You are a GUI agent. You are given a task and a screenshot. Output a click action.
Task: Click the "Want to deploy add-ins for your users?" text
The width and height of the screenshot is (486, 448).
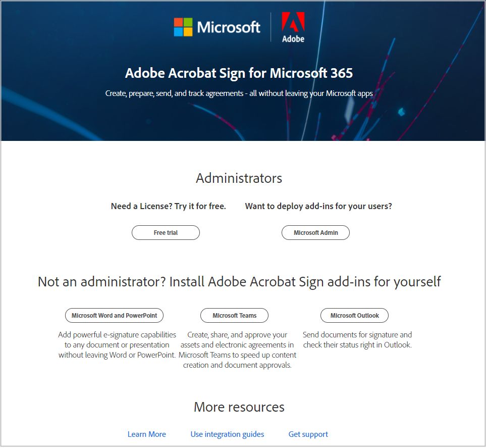(318, 206)
